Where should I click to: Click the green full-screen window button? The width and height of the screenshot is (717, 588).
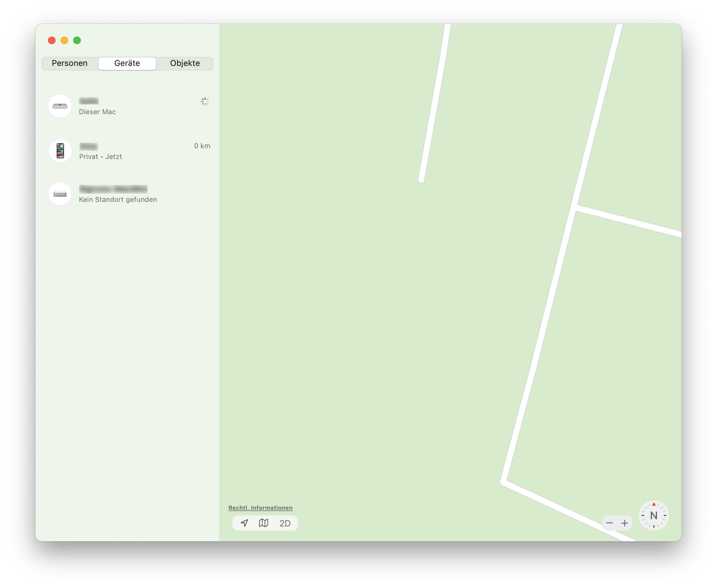tap(77, 40)
